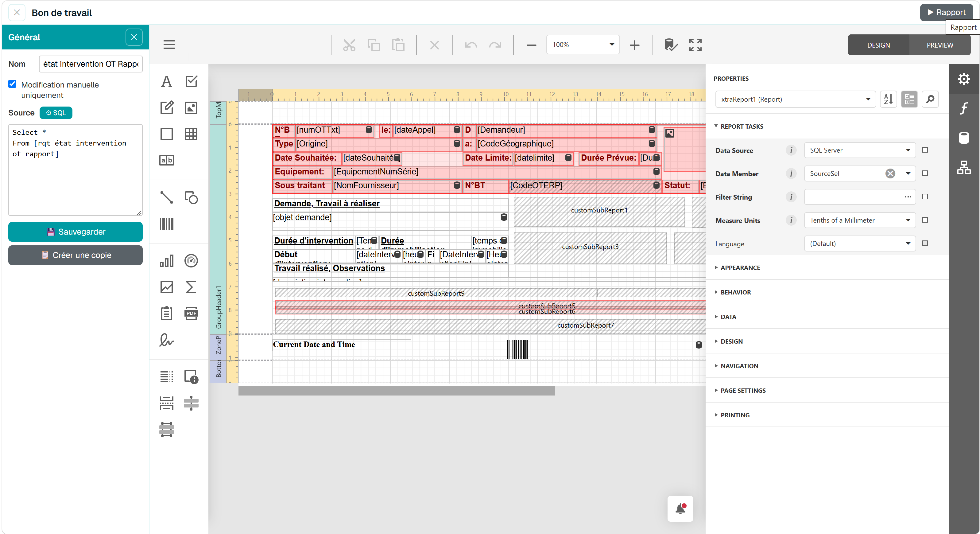Select the Table control tool
The image size is (980, 534).
(x=191, y=134)
